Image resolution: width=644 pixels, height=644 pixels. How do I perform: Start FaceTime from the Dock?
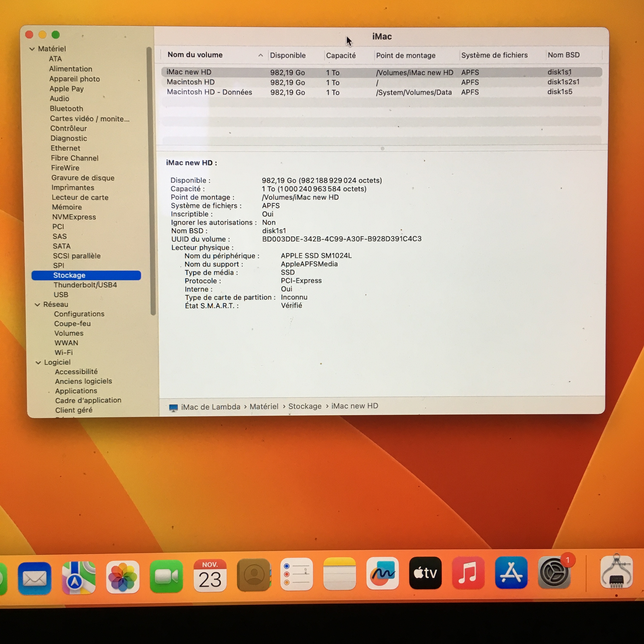[166, 576]
